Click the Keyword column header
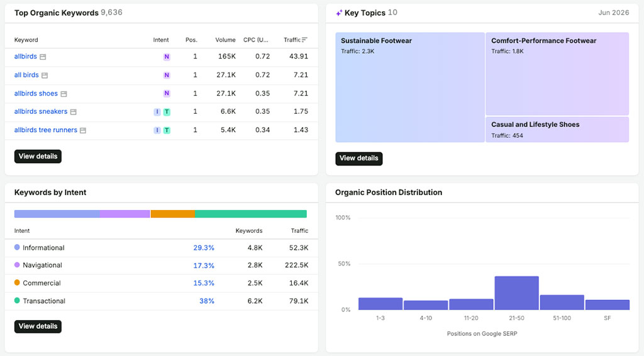This screenshot has width=644, height=356. point(26,40)
